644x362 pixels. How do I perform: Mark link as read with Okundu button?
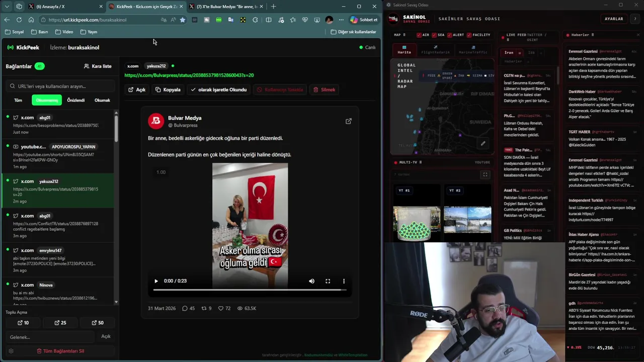(x=218, y=89)
